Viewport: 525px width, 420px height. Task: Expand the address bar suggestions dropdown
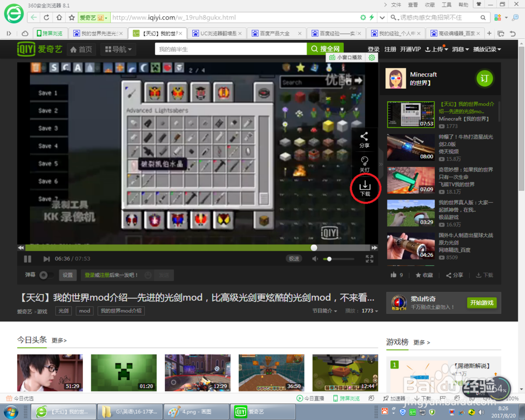[x=381, y=17]
